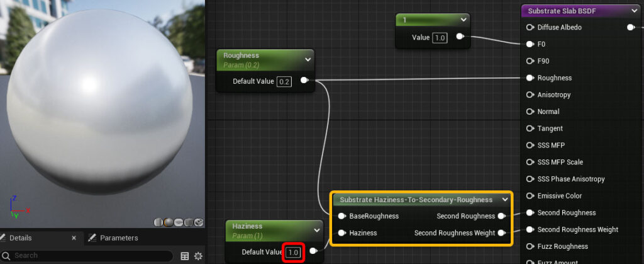This screenshot has width=644, height=264.
Task: Close the Details tab
Action: tap(74, 238)
